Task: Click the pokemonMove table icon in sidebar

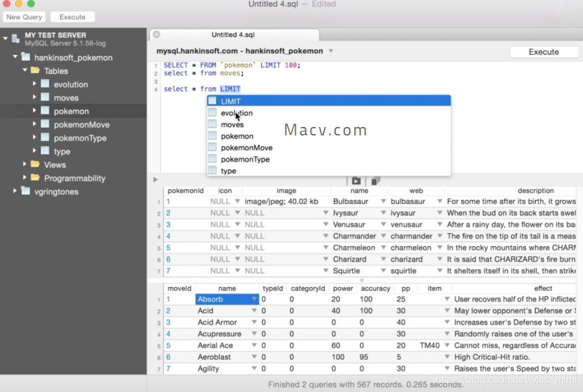Action: pyautogui.click(x=45, y=124)
